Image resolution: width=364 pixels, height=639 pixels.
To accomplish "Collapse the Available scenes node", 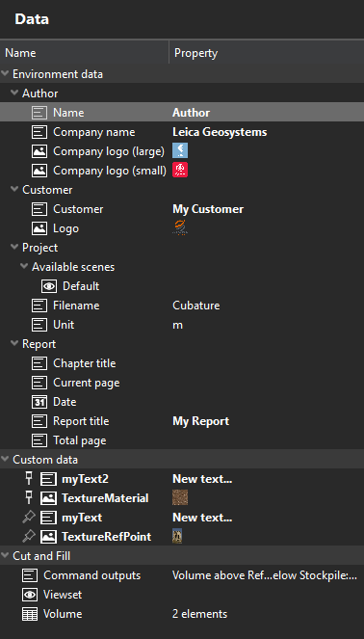I will 24,267.
